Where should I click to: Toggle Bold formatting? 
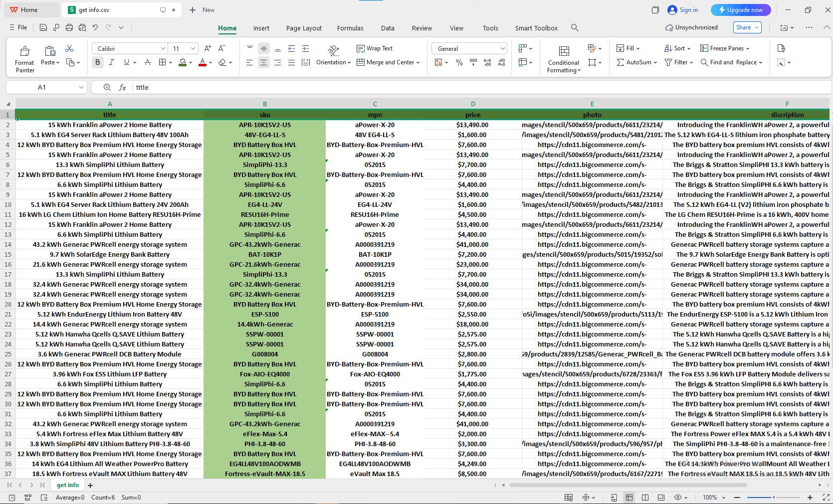click(x=98, y=62)
